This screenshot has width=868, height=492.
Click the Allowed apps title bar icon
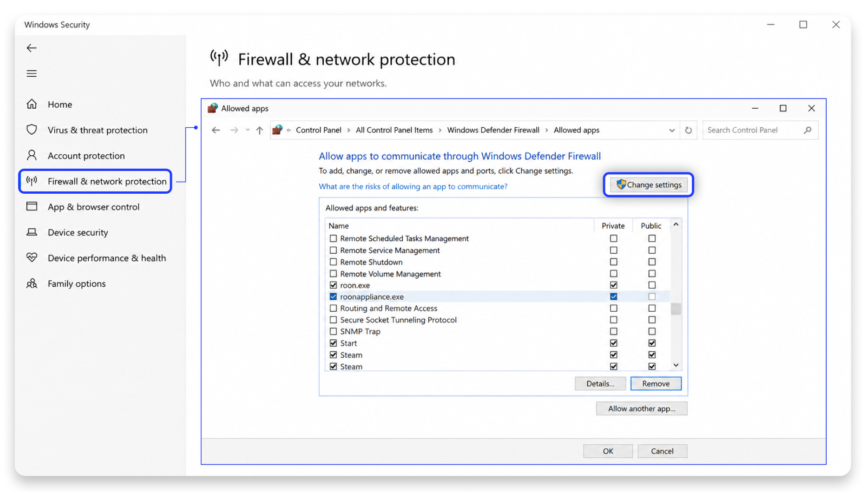(x=212, y=108)
